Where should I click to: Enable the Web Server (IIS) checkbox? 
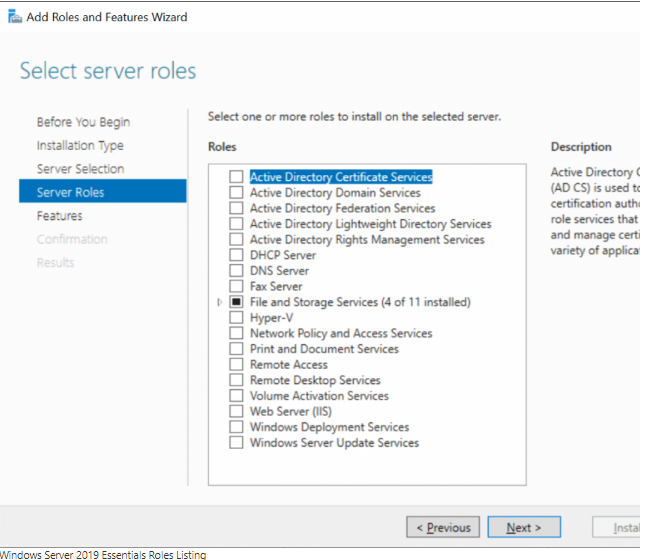(236, 411)
